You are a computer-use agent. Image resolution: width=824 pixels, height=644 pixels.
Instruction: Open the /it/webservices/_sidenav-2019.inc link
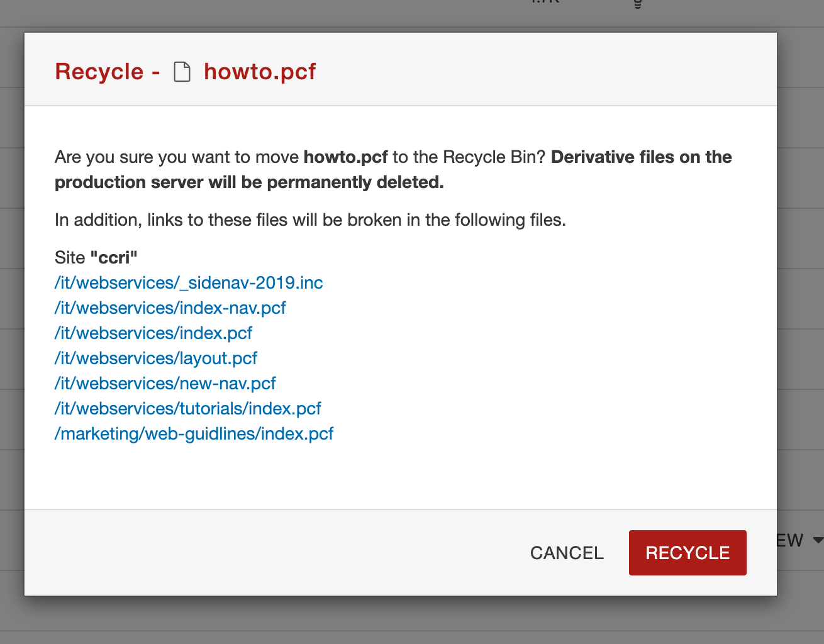[189, 282]
